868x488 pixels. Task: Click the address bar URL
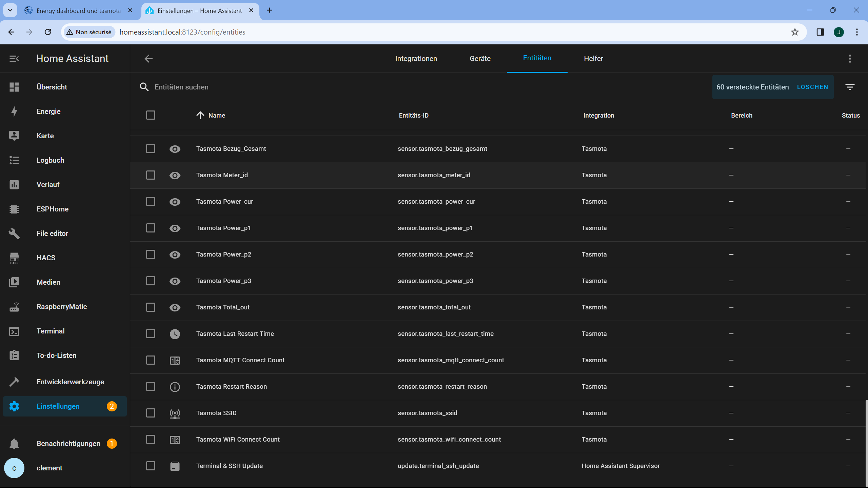tap(182, 32)
